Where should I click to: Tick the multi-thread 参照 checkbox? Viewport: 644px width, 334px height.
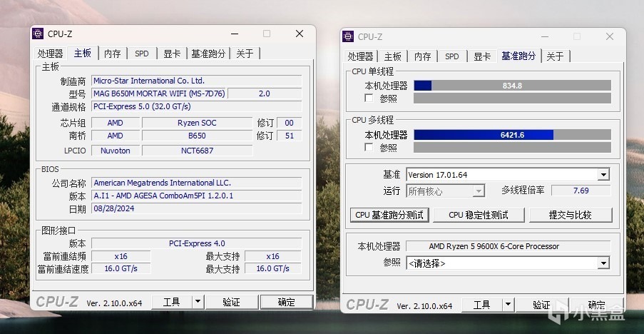369,147
